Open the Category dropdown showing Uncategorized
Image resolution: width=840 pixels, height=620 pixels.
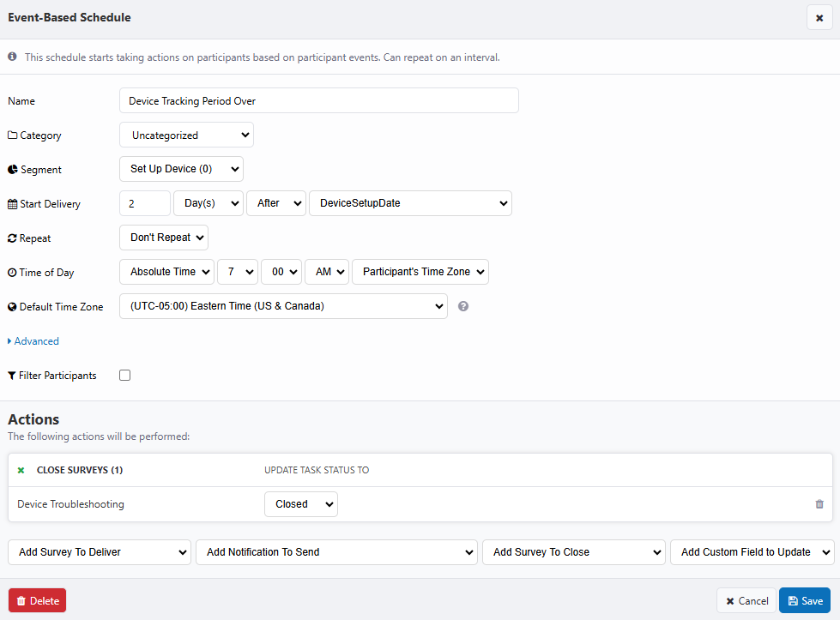(x=186, y=135)
